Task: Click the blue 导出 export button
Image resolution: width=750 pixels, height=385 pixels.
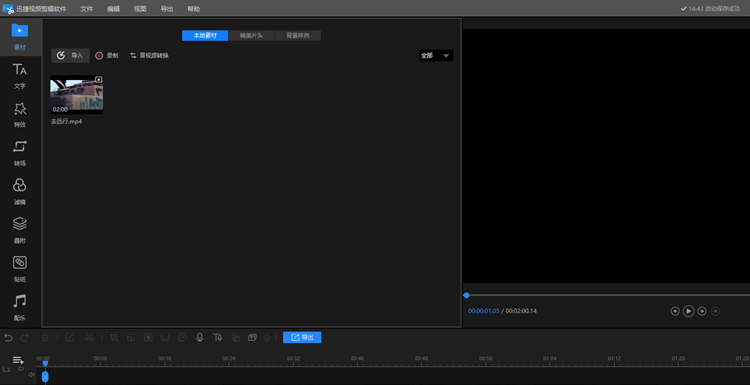Action: coord(302,337)
